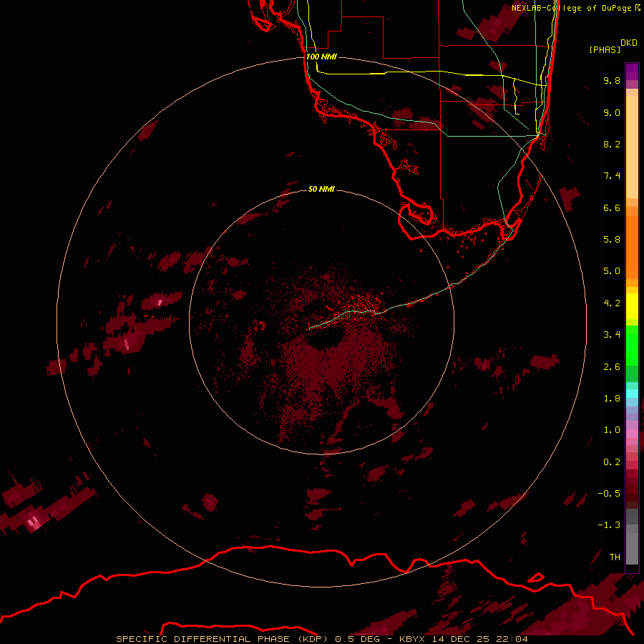Pick the bright green segment of the color scale
This screenshot has height=644, width=644.
632,346
